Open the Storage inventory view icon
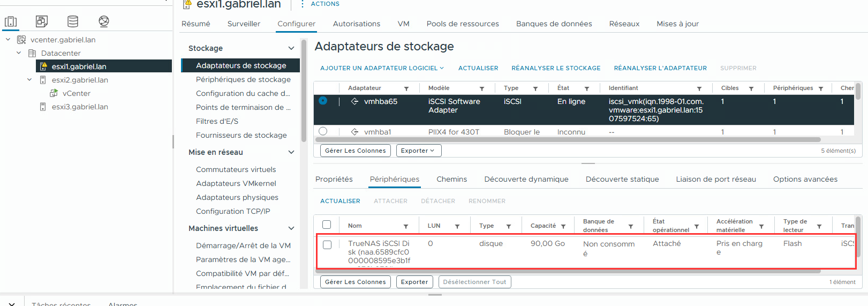Image resolution: width=868 pixels, height=306 pixels. coord(73,21)
